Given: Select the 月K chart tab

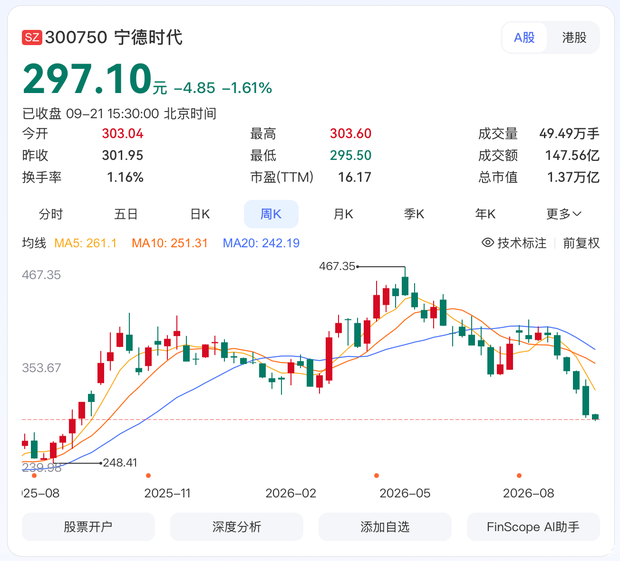Looking at the screenshot, I should (343, 214).
